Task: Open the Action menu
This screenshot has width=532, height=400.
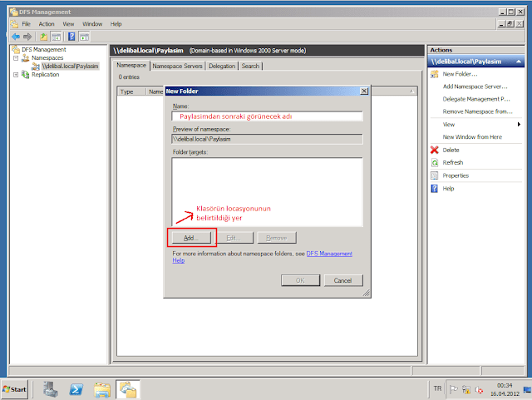Action: coord(46,24)
